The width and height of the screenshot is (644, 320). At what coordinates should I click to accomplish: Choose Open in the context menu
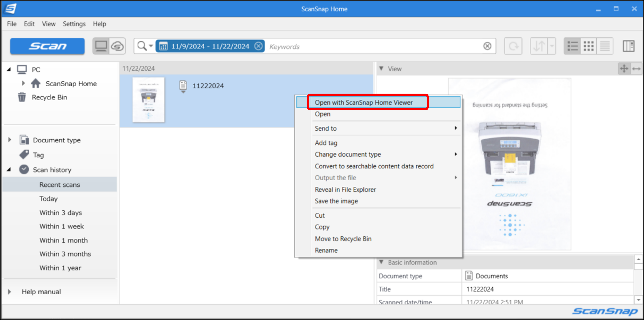[322, 114]
